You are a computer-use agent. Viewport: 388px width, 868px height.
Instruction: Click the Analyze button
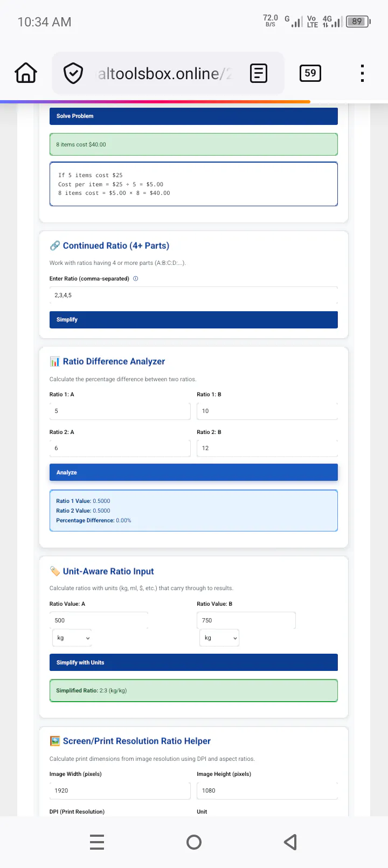(193, 472)
